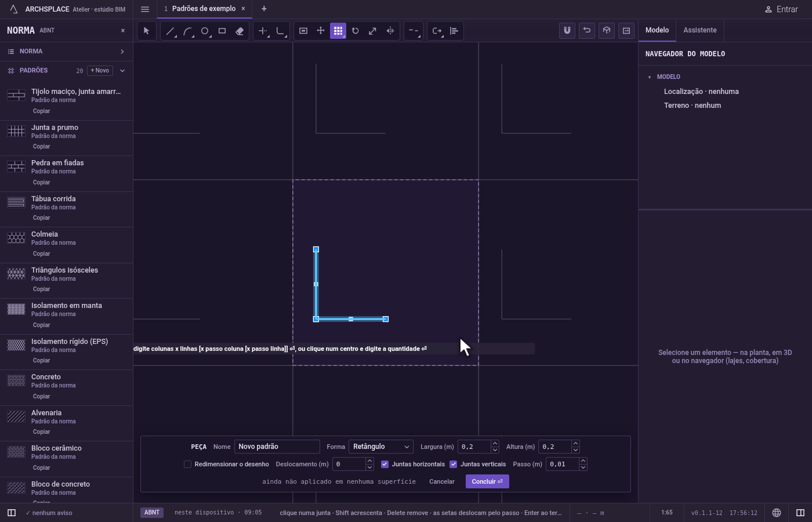Click the Passo (m) input field
812x522 pixels.
click(562, 464)
